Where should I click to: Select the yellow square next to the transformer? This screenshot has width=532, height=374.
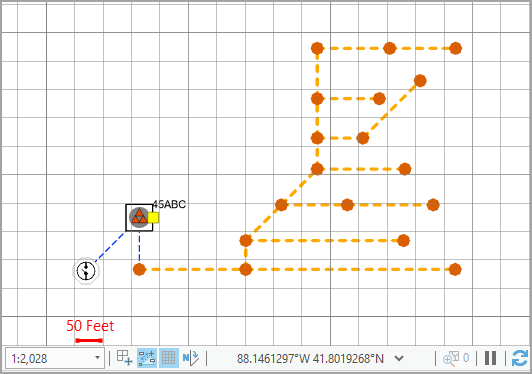pos(153,218)
